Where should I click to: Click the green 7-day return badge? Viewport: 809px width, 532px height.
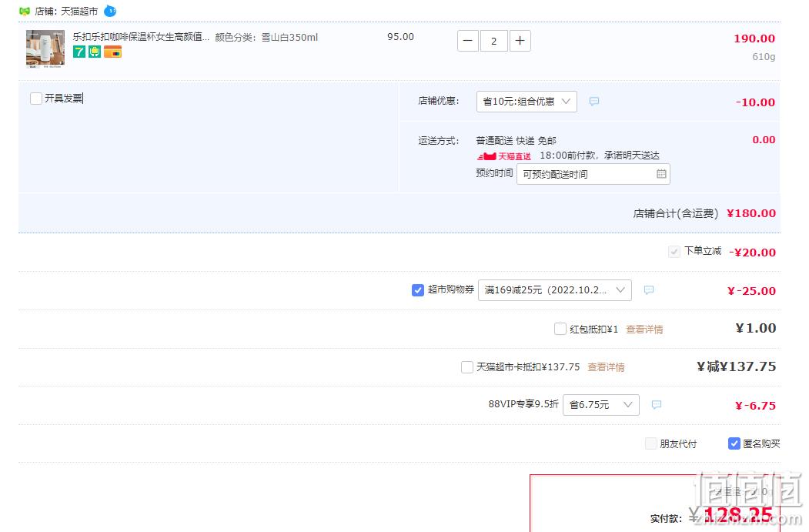(79, 52)
